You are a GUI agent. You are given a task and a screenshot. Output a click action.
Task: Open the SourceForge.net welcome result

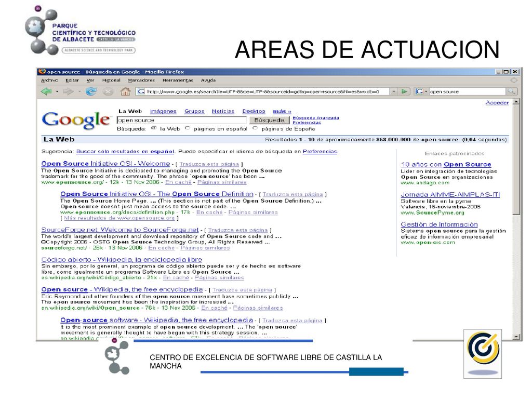[x=120, y=230]
